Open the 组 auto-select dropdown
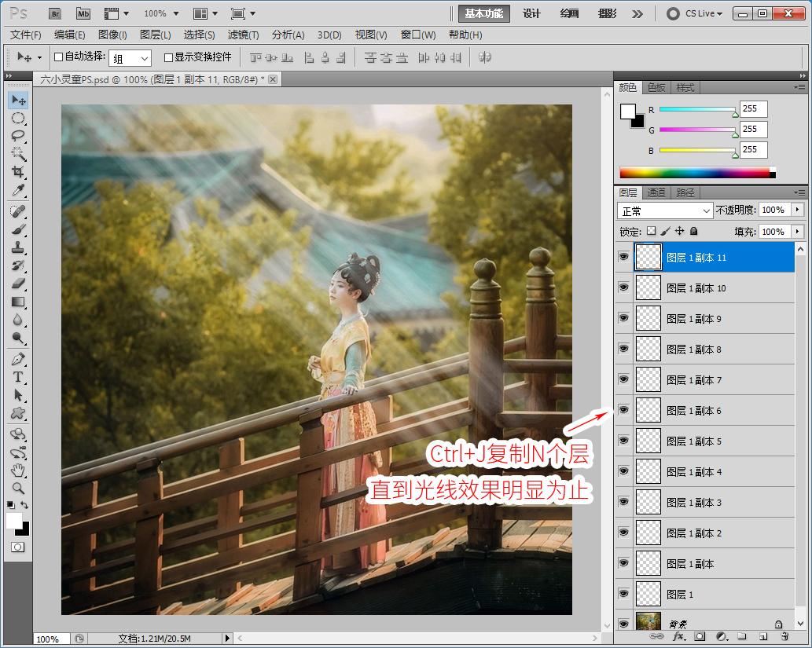The width and height of the screenshot is (812, 648). pos(130,58)
